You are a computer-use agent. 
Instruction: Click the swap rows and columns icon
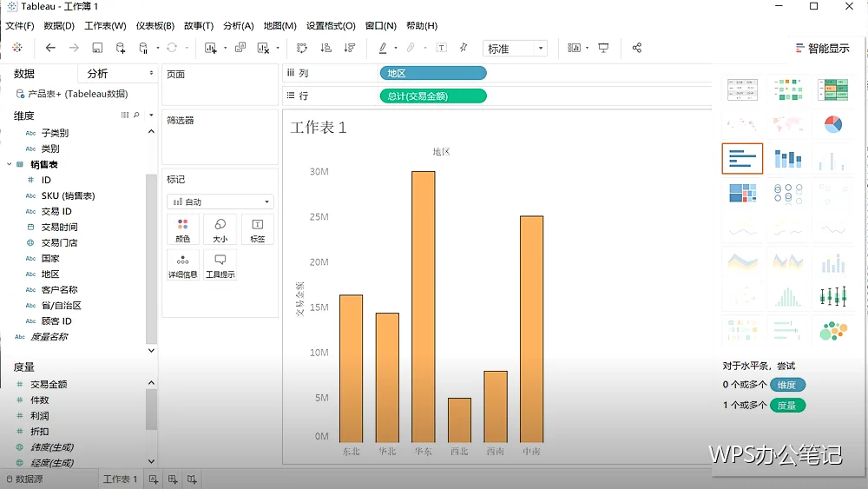[302, 48]
